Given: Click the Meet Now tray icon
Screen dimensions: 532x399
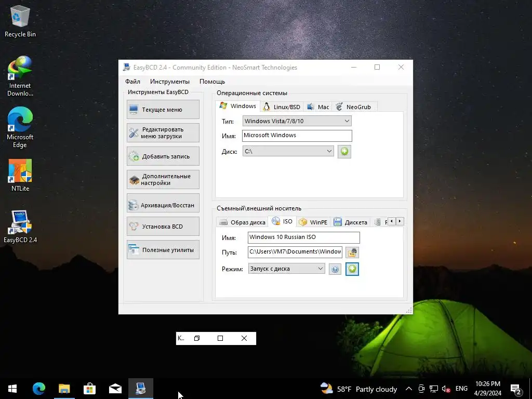Looking at the screenshot, I should coord(421,389).
